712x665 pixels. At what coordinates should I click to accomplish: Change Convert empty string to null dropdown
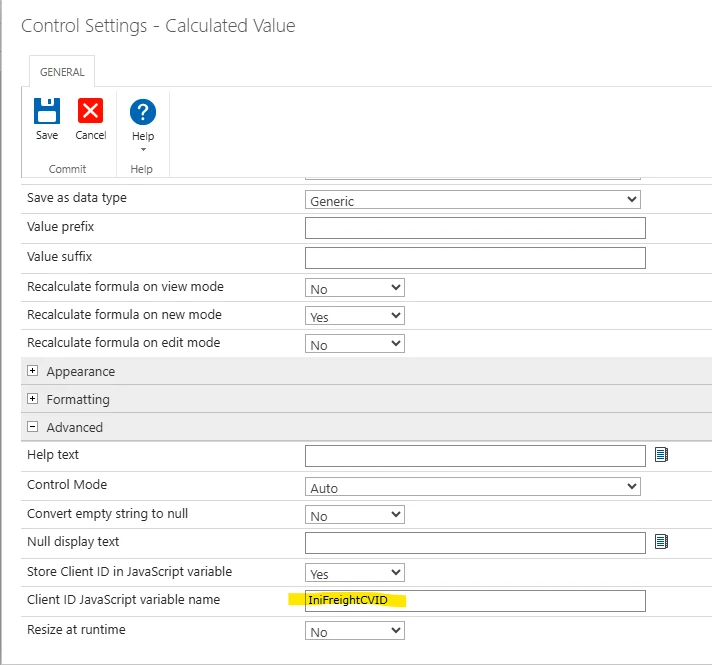pyautogui.click(x=354, y=515)
